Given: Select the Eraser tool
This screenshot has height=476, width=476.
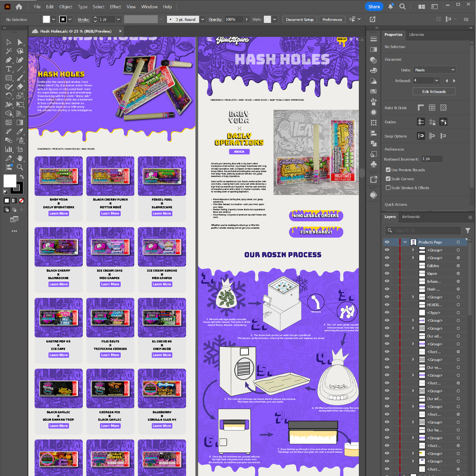Looking at the screenshot, I should 20,87.
